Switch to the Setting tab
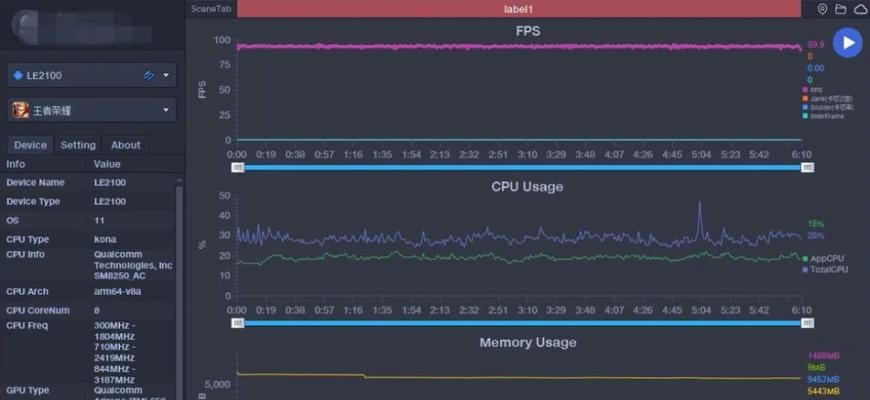Viewport: 870px width, 400px height. click(x=78, y=145)
